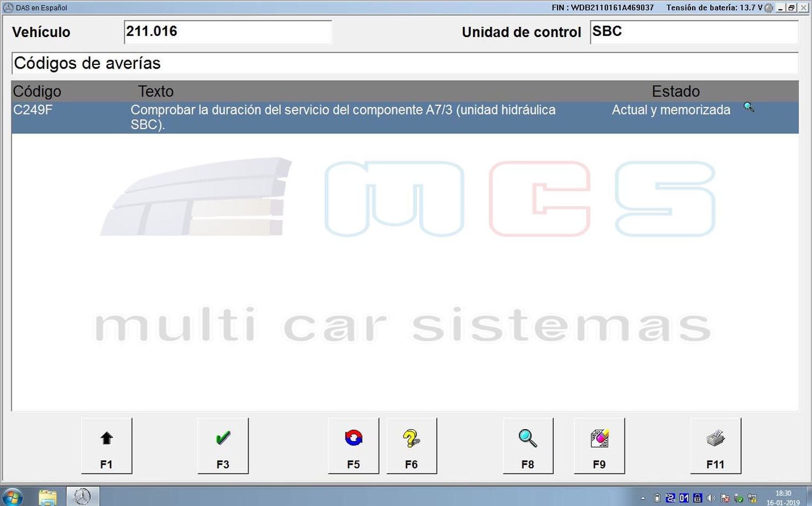Click the volume speaker tray icon
The width and height of the screenshot is (812, 506).
point(711,498)
